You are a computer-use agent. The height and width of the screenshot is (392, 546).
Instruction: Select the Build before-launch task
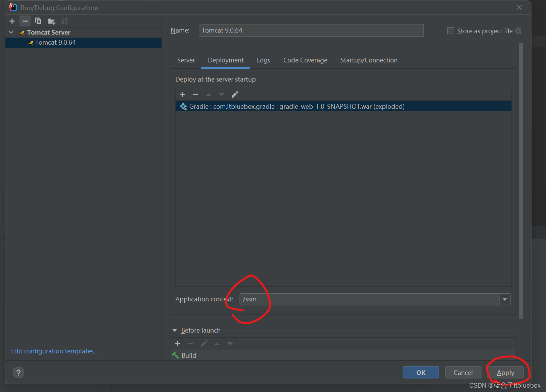(x=343, y=355)
